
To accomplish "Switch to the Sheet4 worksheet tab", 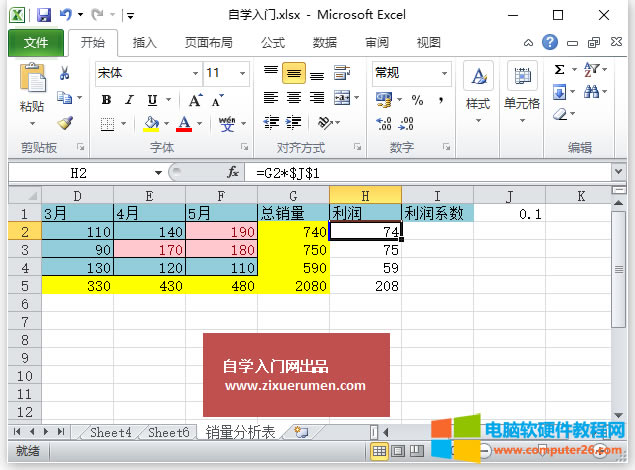I will click(x=110, y=432).
